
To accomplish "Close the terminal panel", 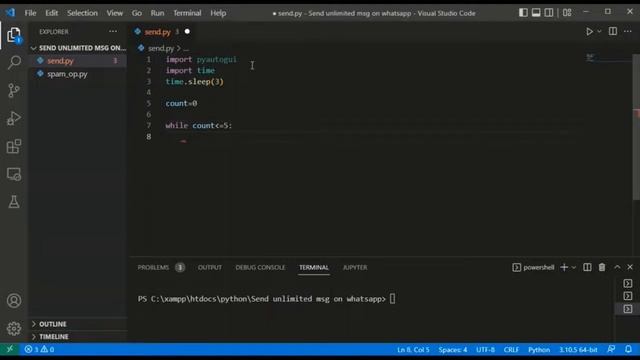I will pyautogui.click(x=630, y=267).
